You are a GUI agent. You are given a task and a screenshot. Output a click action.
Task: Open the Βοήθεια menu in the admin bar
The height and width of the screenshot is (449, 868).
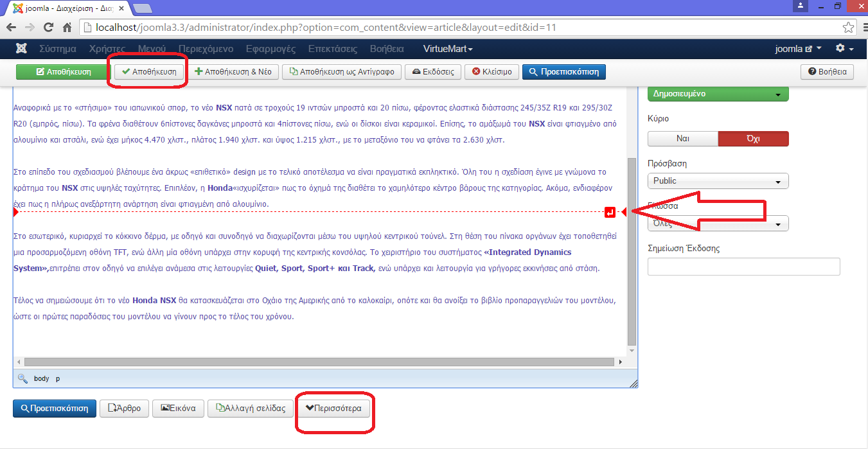pos(387,49)
